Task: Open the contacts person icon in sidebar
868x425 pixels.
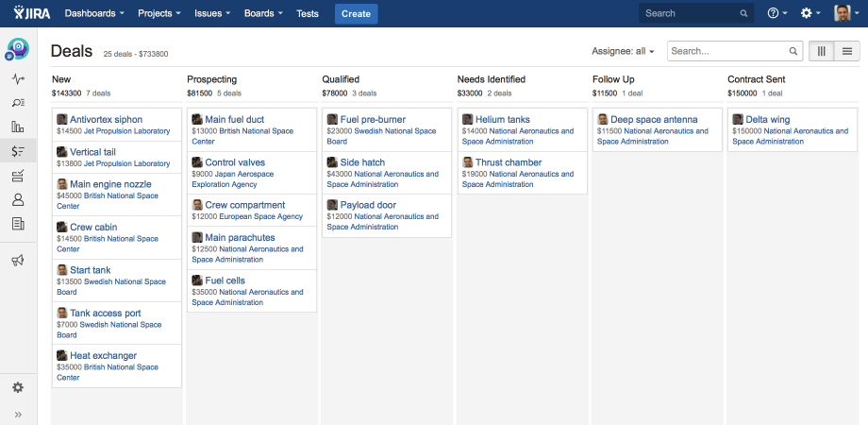Action: point(18,199)
